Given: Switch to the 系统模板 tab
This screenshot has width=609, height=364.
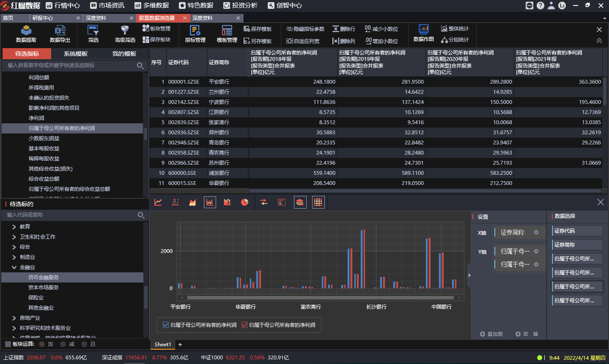Looking at the screenshot, I should 76,54.
